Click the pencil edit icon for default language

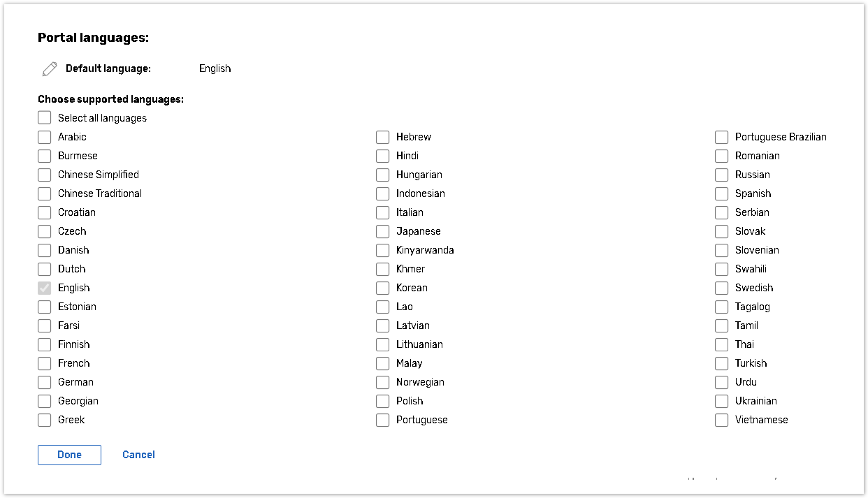point(50,68)
